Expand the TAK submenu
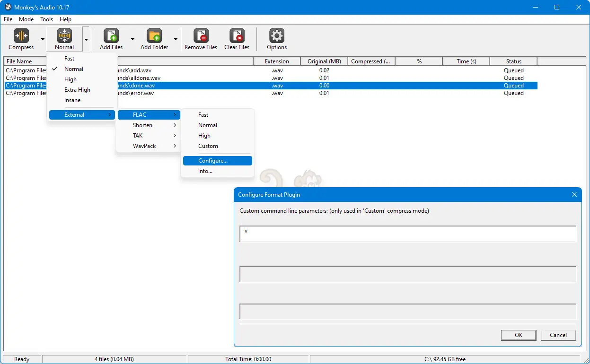This screenshot has height=364, width=590. 149,136
